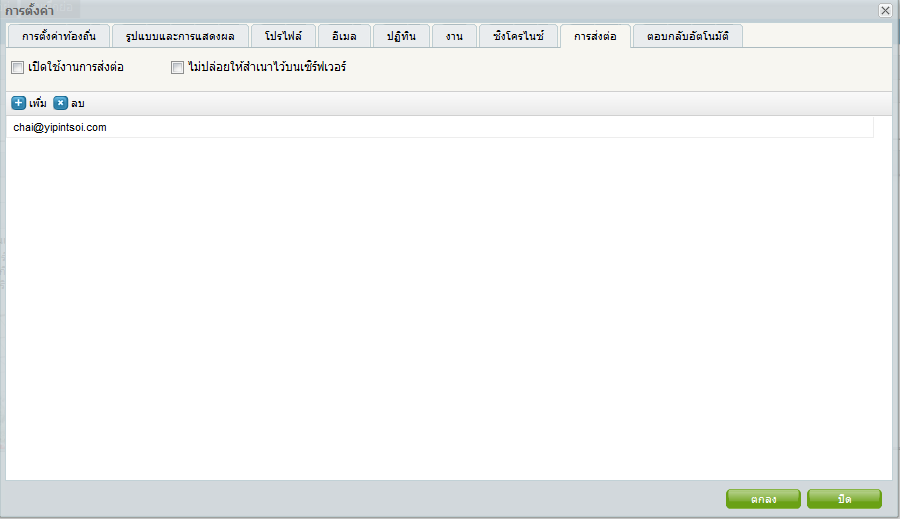Click the green ตกลง button

[763, 499]
